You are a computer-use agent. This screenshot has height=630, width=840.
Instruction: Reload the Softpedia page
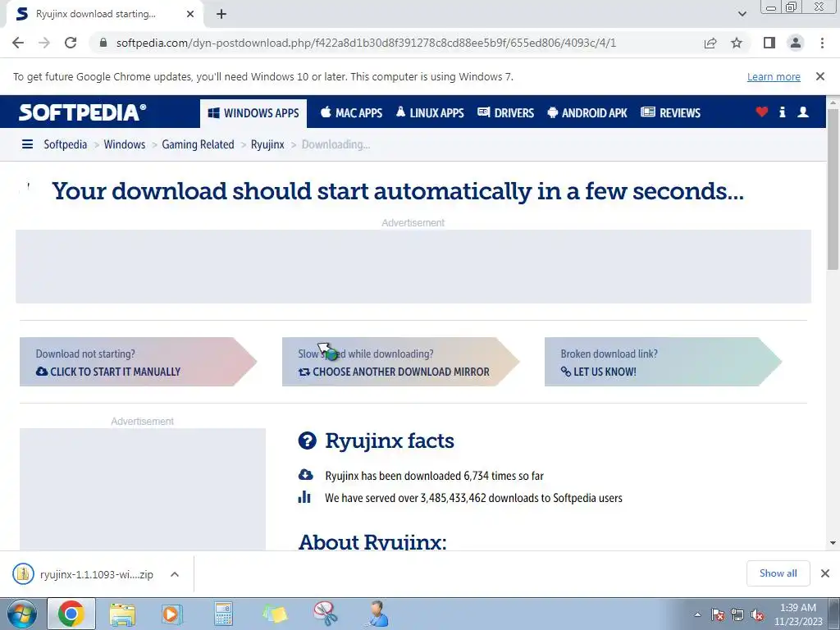tap(71, 43)
